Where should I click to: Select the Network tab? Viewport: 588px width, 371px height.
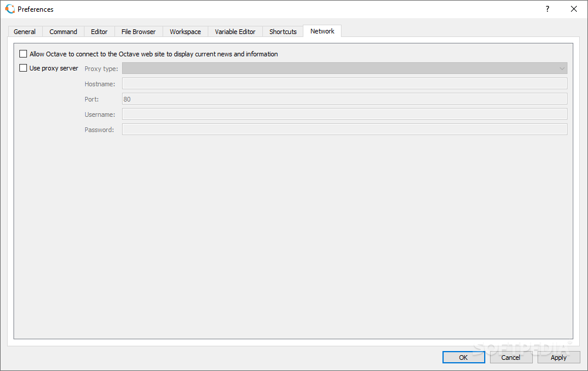[322, 31]
